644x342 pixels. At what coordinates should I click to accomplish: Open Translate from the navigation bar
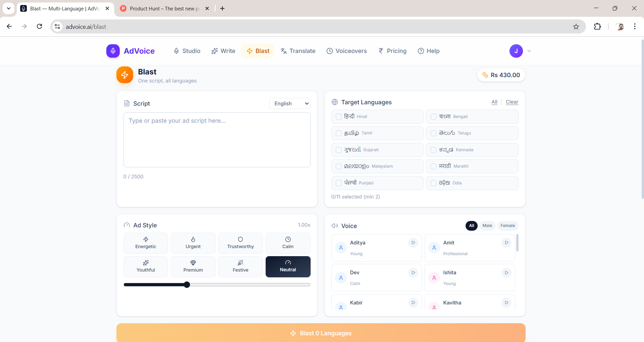coord(298,51)
